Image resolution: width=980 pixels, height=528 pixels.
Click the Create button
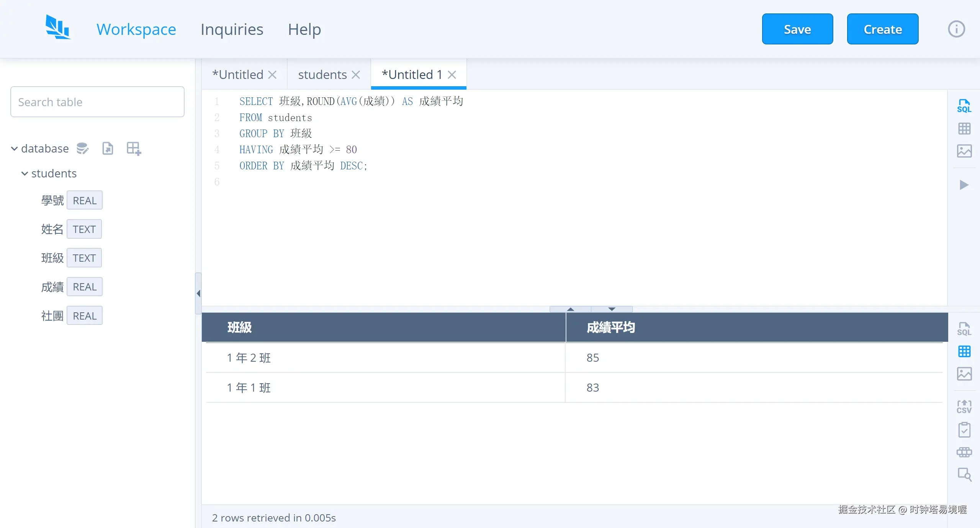(x=882, y=29)
